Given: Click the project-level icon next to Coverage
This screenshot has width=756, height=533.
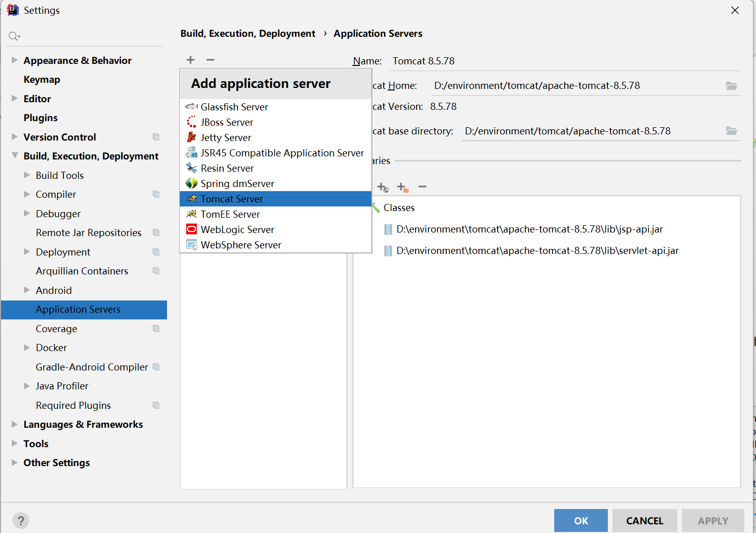Looking at the screenshot, I should tap(156, 329).
